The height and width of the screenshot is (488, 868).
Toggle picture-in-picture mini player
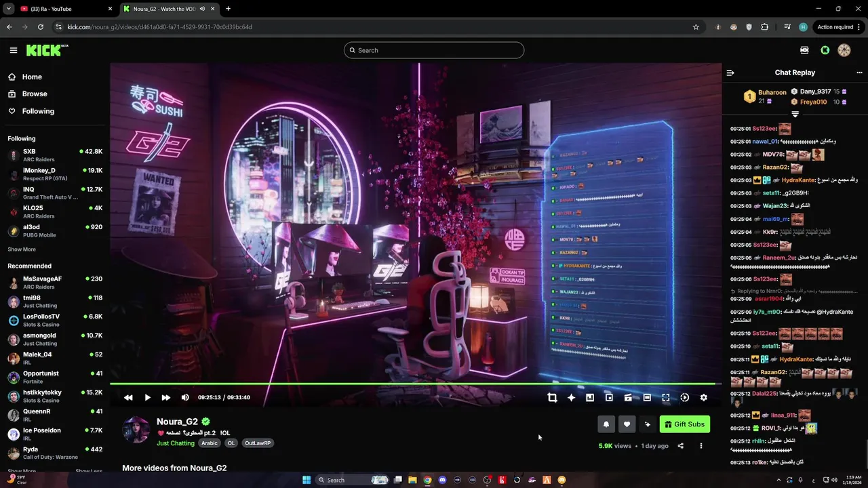coord(609,398)
